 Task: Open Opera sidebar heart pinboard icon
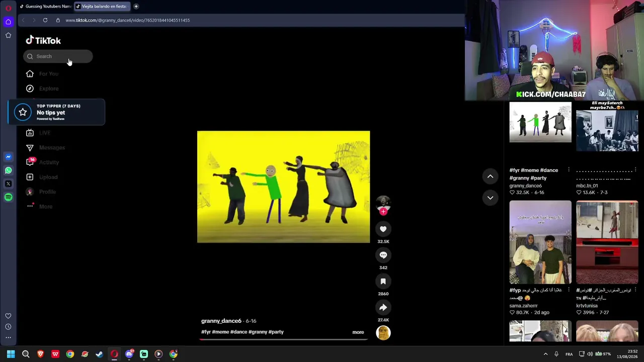(8, 316)
